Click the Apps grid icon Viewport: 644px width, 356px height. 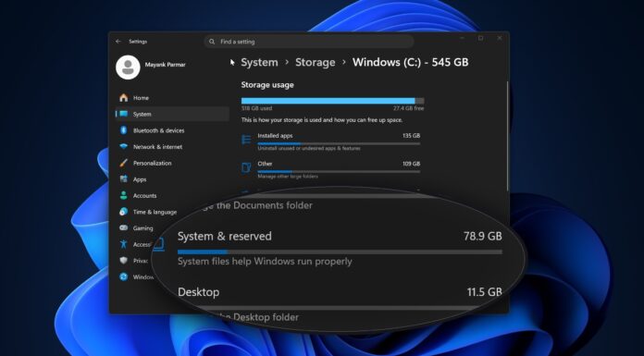click(124, 179)
